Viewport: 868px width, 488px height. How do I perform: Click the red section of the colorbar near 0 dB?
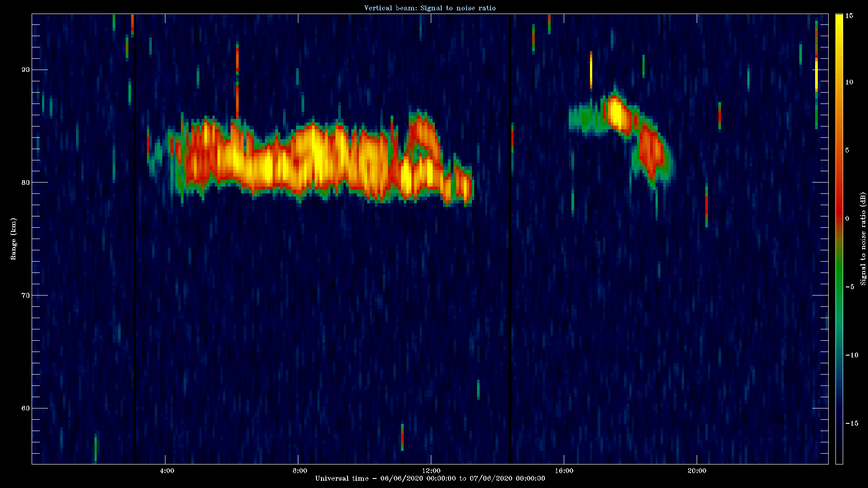(x=839, y=212)
